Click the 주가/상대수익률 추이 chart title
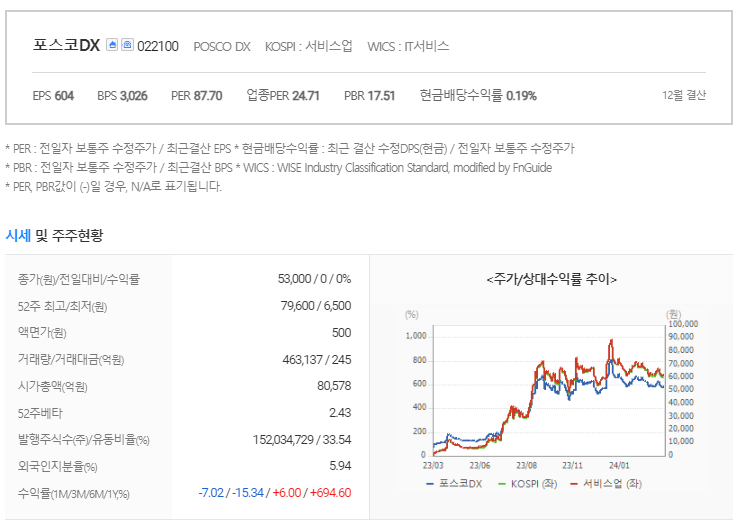Viewport: 740px width, 522px height. (x=551, y=279)
